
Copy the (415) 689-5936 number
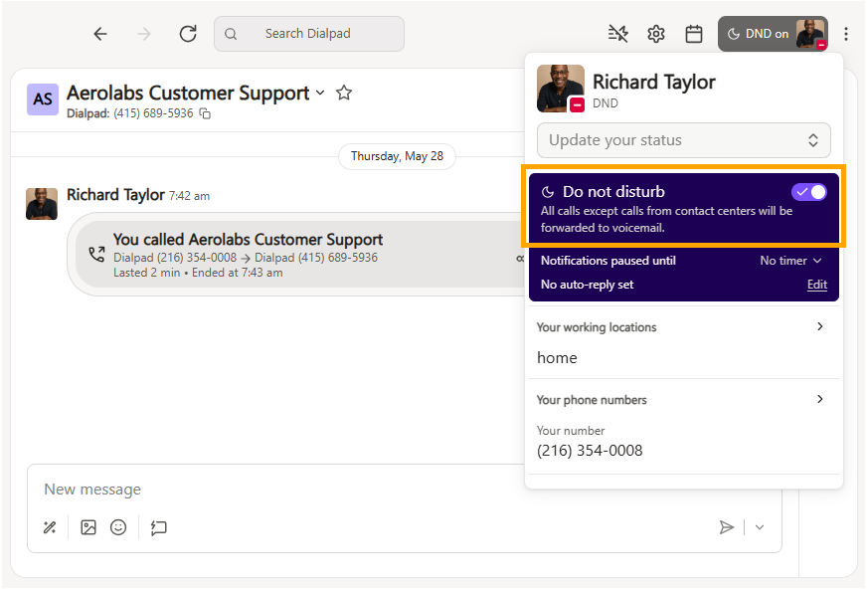(206, 113)
